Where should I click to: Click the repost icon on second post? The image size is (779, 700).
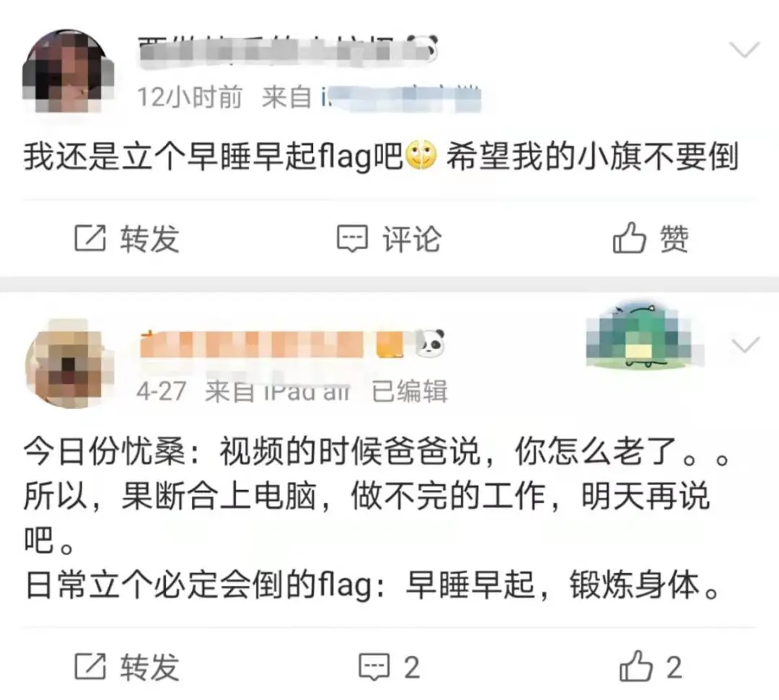tap(90, 666)
